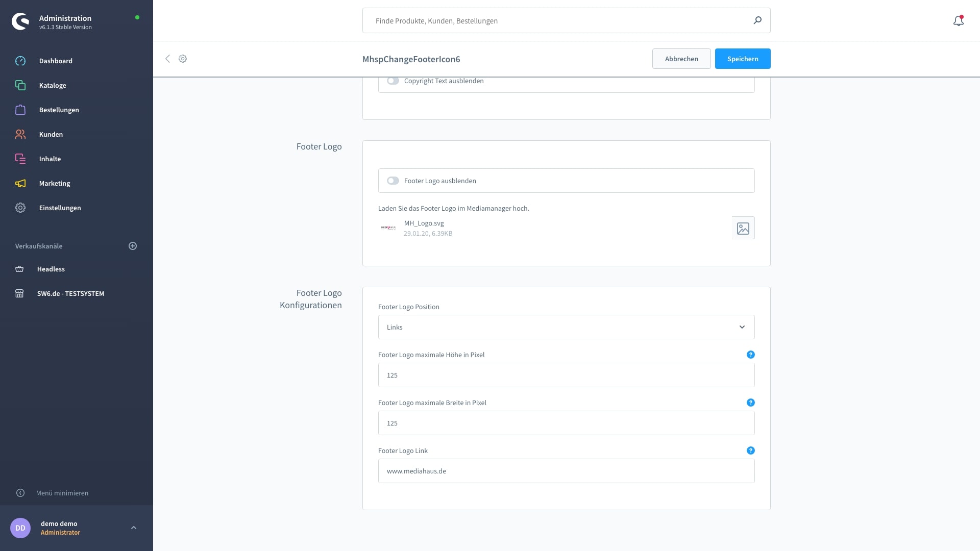Select the MH_Logo.svg thumbnail

(x=388, y=228)
